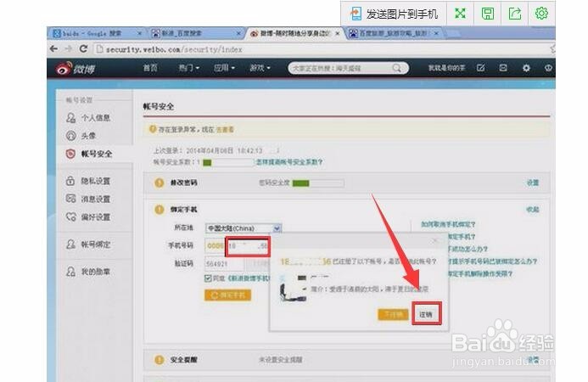The width and height of the screenshot is (588, 382).
Task: Click the warning icon beside 安全提醒
Action: click(159, 360)
